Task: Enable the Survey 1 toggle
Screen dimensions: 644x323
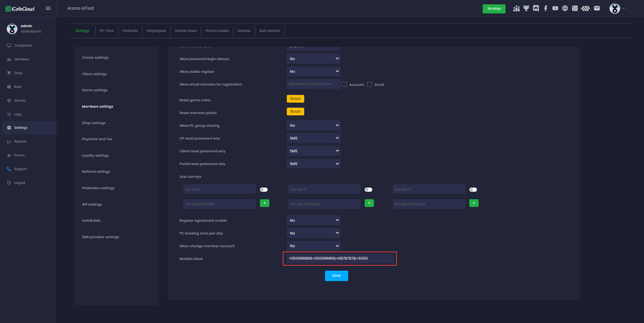Action: pos(264,190)
